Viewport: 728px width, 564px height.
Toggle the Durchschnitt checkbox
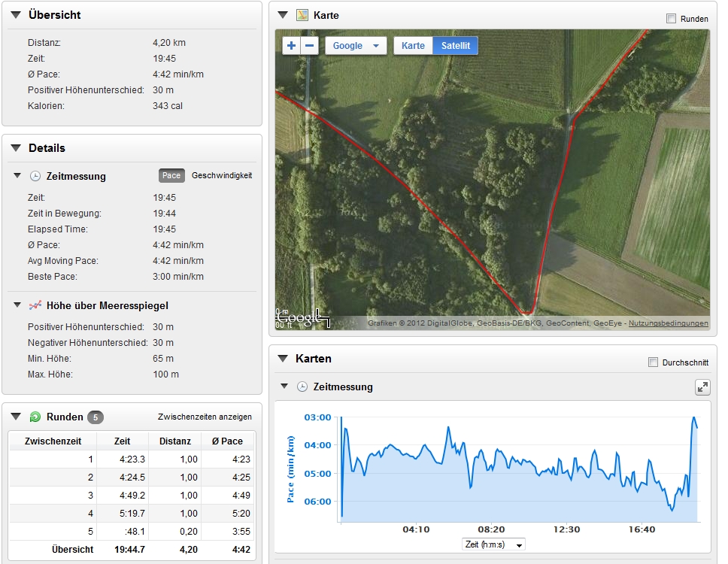pyautogui.click(x=653, y=362)
